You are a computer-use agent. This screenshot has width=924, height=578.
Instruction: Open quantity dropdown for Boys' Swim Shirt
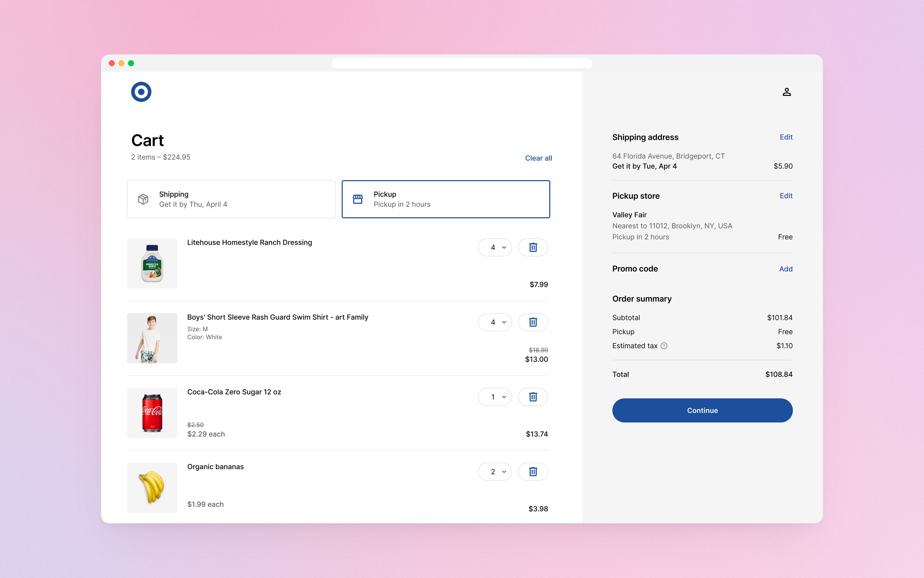coord(495,322)
